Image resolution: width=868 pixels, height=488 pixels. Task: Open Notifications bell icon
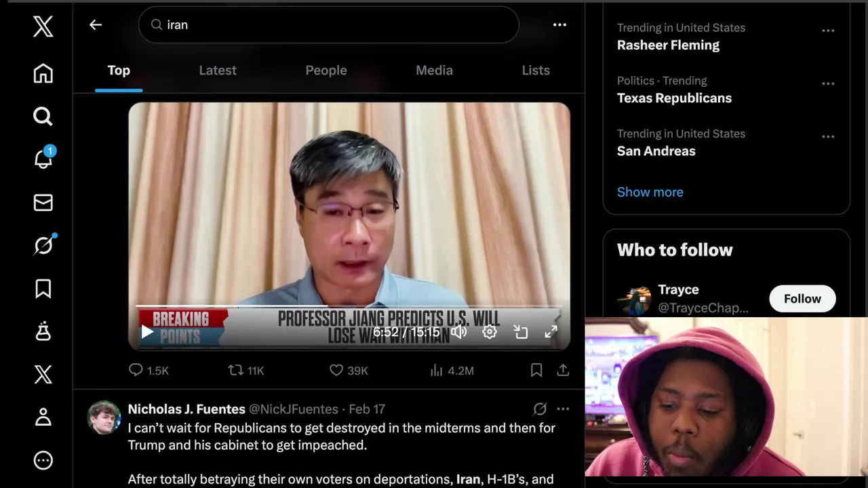click(x=43, y=159)
